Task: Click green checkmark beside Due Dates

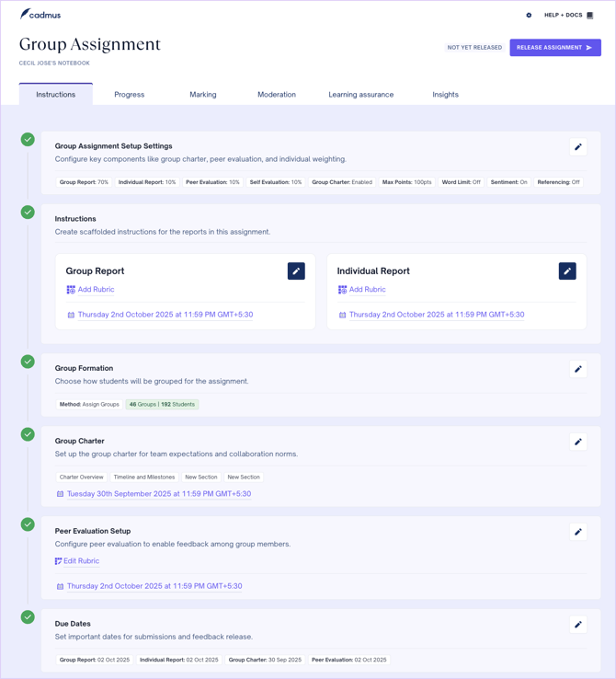Action: pos(29,617)
